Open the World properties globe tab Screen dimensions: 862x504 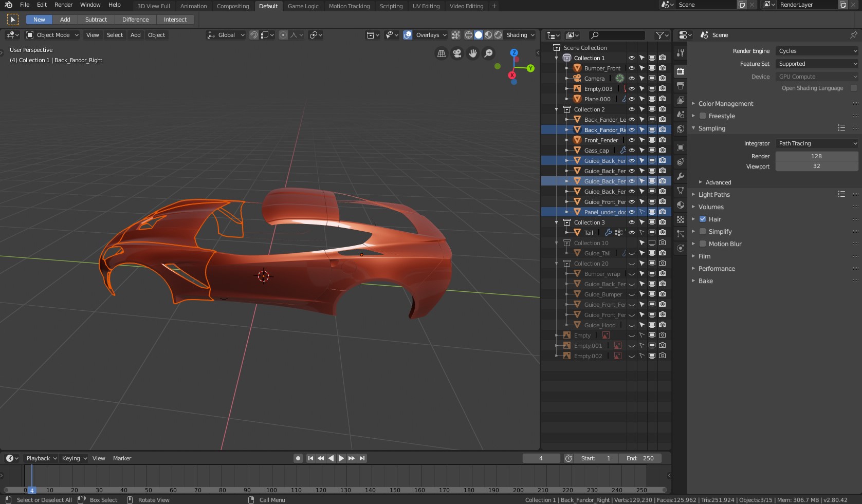click(x=681, y=129)
